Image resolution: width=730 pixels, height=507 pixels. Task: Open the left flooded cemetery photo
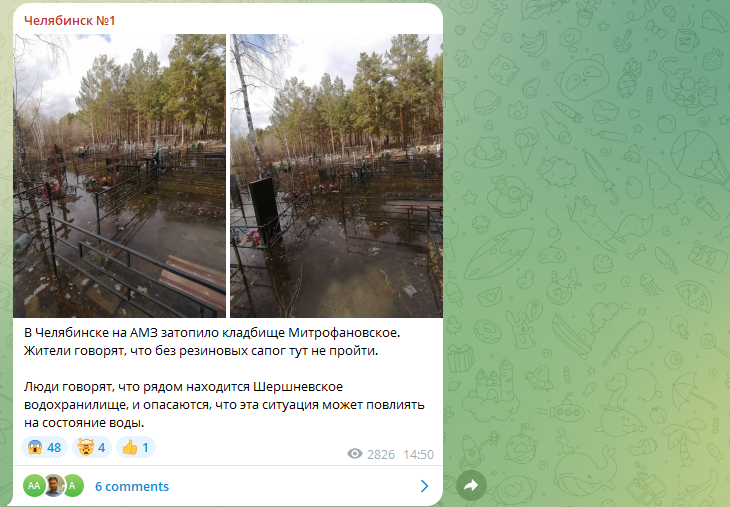pos(120,176)
